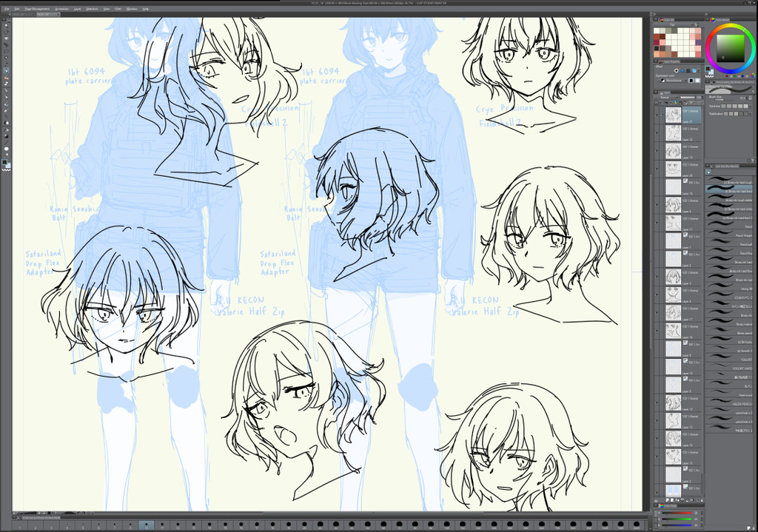Viewport: 758px width, 532px height.
Task: Open the layer effect extra options dropdown
Action: [x=699, y=70]
